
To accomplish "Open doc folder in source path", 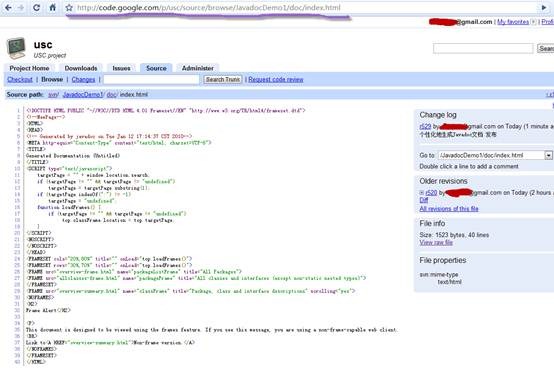I will [x=111, y=95].
